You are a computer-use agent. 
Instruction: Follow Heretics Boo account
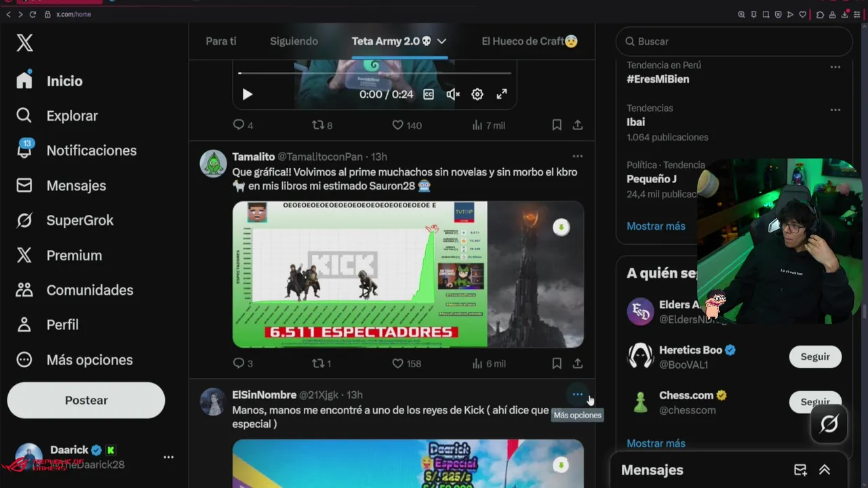815,357
